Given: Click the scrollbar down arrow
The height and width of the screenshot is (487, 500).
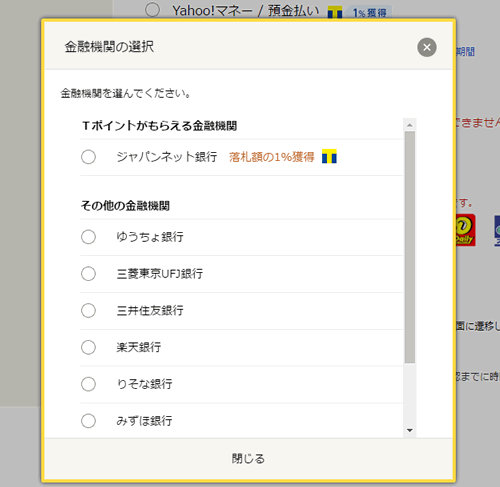Looking at the screenshot, I should (x=410, y=430).
